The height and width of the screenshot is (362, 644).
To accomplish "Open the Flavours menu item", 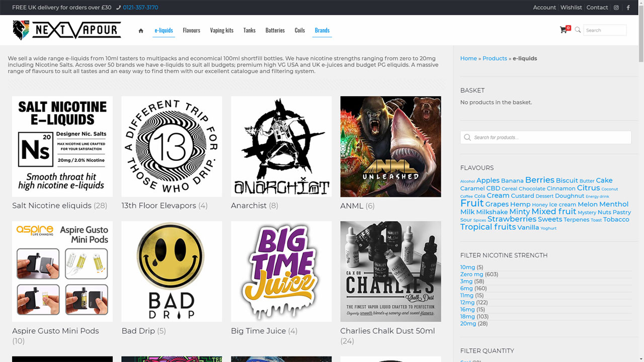I will [x=191, y=30].
